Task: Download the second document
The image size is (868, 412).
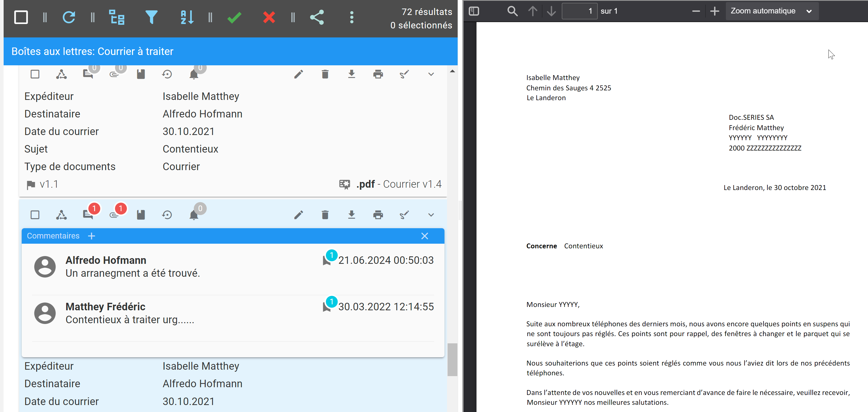Action: point(351,215)
